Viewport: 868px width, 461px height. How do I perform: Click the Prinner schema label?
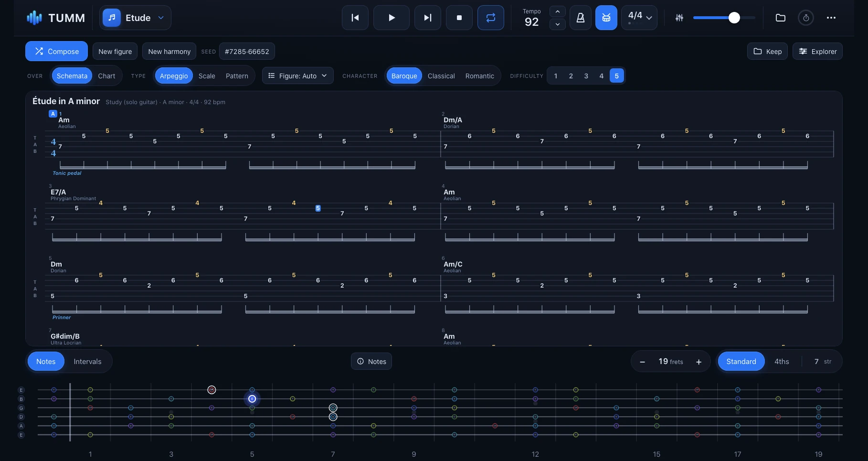(62, 317)
